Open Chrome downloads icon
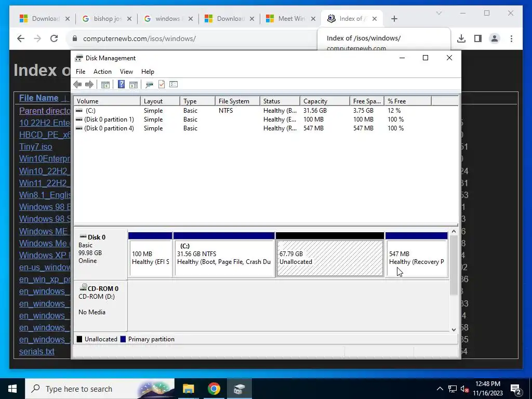The width and height of the screenshot is (532, 399). click(461, 38)
